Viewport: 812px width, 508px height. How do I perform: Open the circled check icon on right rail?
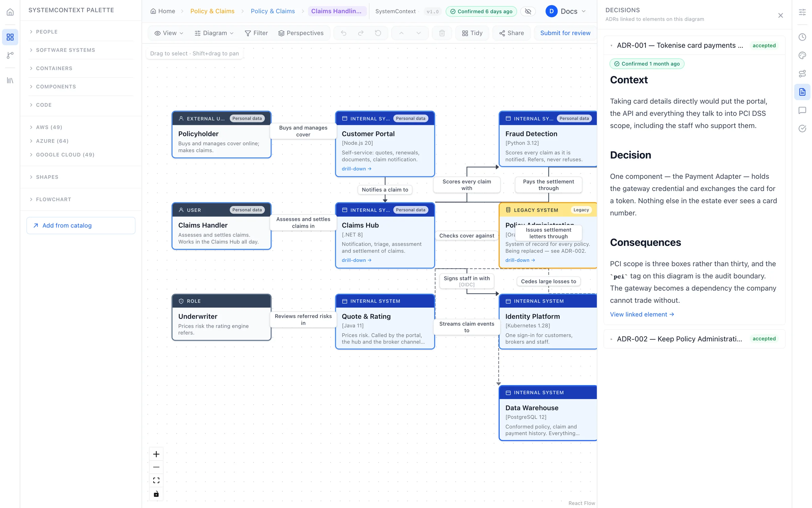pos(802,129)
